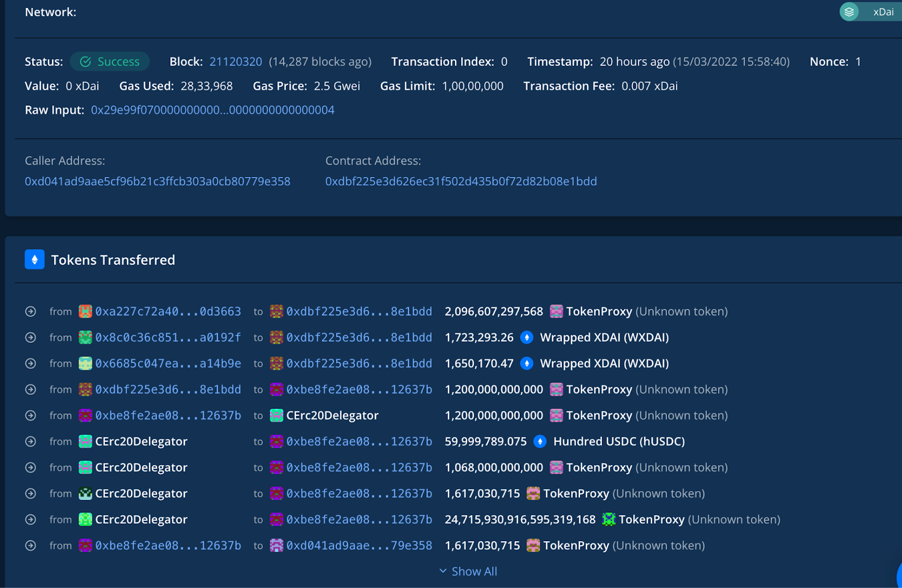902x588 pixels.
Task: Open sender 0x6685c047ea...a14b9e address
Action: pyautogui.click(x=168, y=363)
